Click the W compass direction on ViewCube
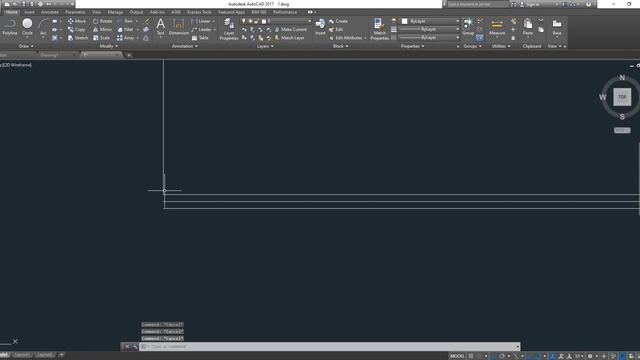Screen dimensions: 640x360 pos(602,97)
